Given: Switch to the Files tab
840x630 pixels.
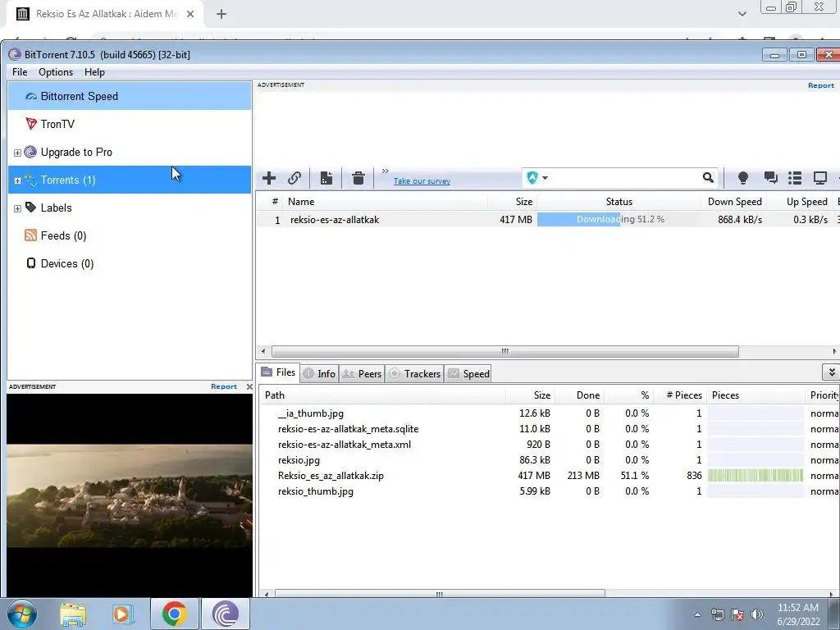Looking at the screenshot, I should tap(279, 372).
